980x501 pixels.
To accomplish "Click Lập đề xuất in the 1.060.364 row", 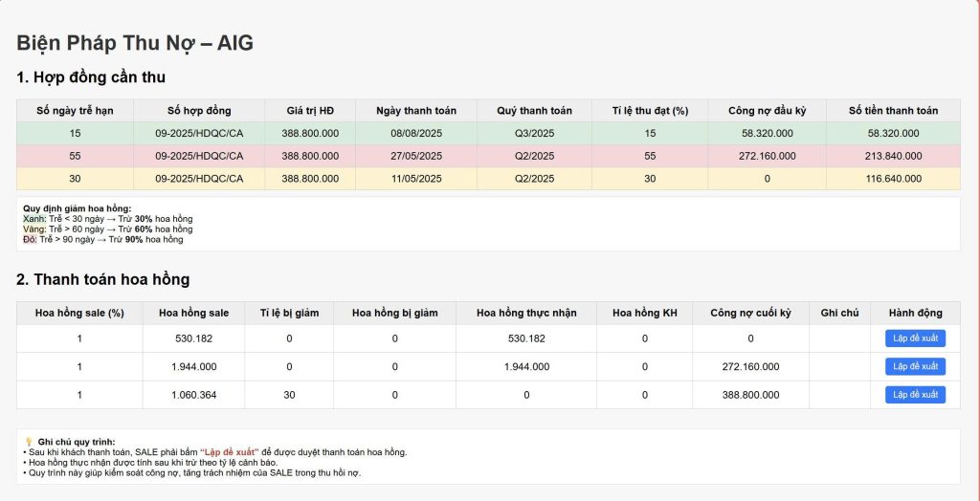I will pyautogui.click(x=915, y=395).
